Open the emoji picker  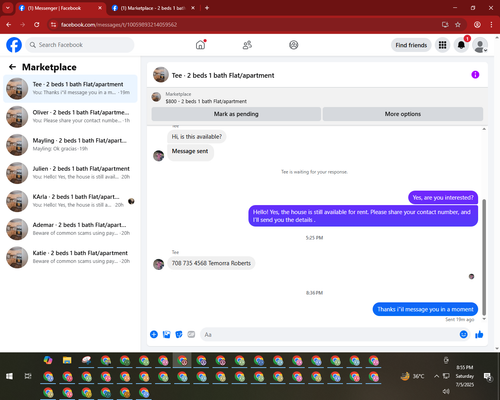463,334
